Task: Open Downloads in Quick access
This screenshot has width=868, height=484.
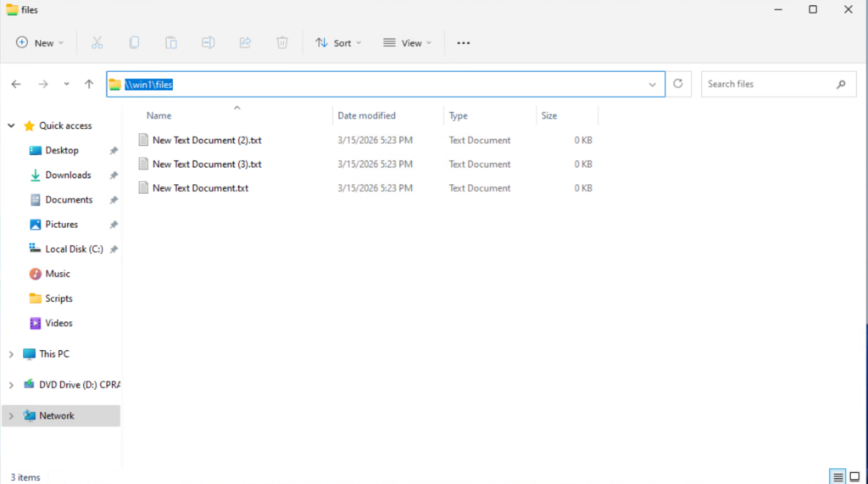Action: (x=68, y=175)
